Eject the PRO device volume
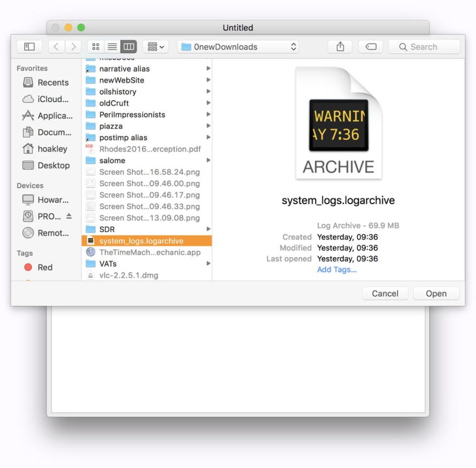 pyautogui.click(x=69, y=216)
